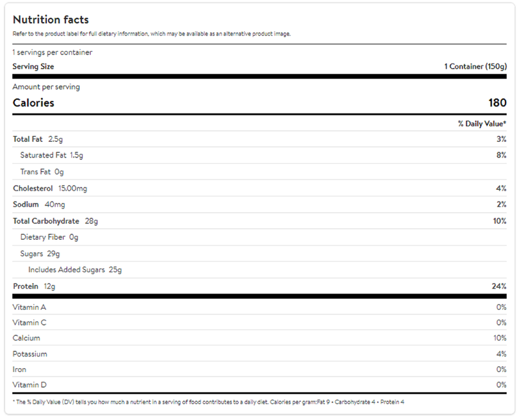
Task: Click the Protein 24% daily value
Action: click(499, 286)
